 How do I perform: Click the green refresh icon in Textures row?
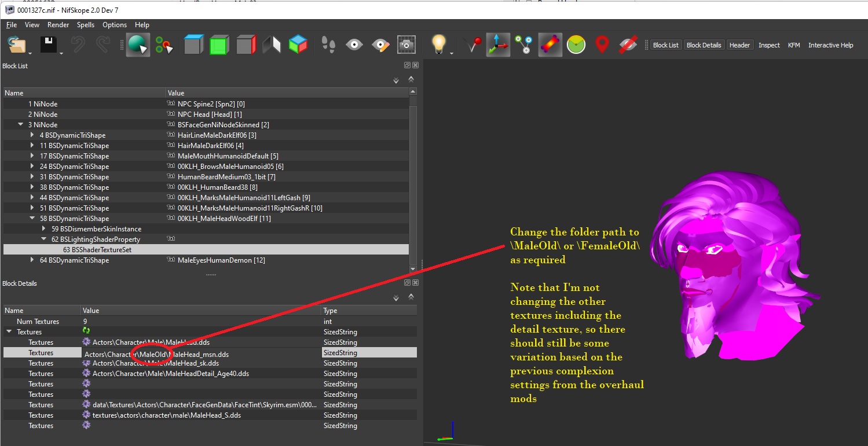(x=86, y=331)
